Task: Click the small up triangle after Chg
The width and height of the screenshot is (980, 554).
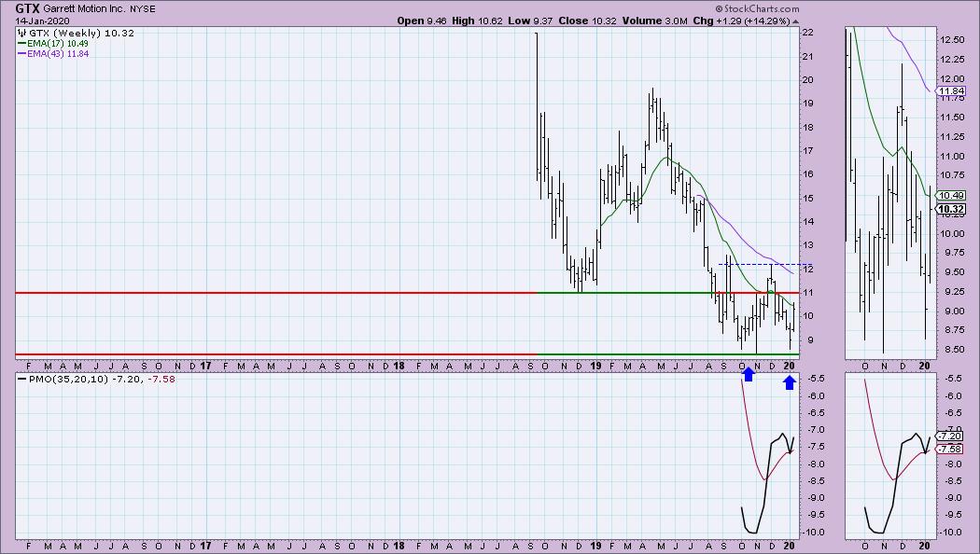Action: click(x=795, y=21)
